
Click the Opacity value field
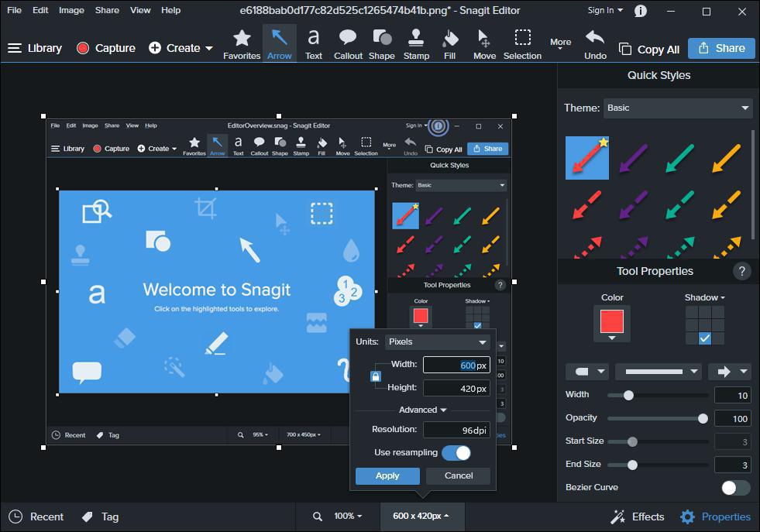click(x=732, y=419)
